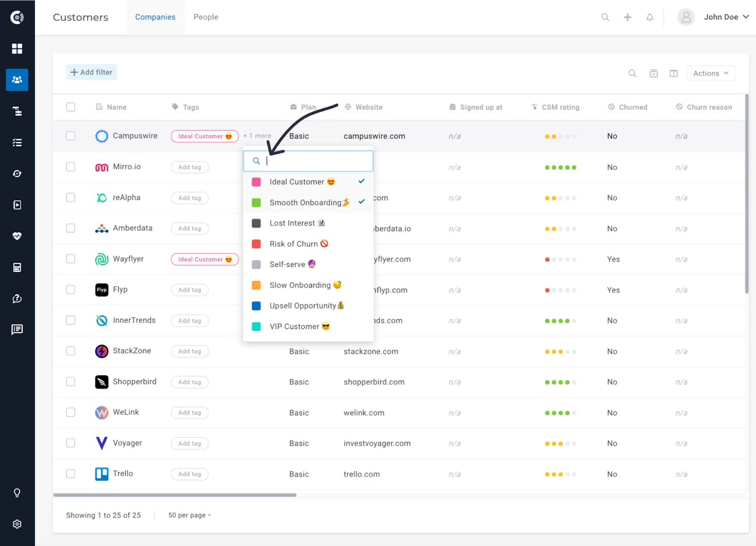
Task: Change the 50 per page dropdown
Action: [x=189, y=515]
